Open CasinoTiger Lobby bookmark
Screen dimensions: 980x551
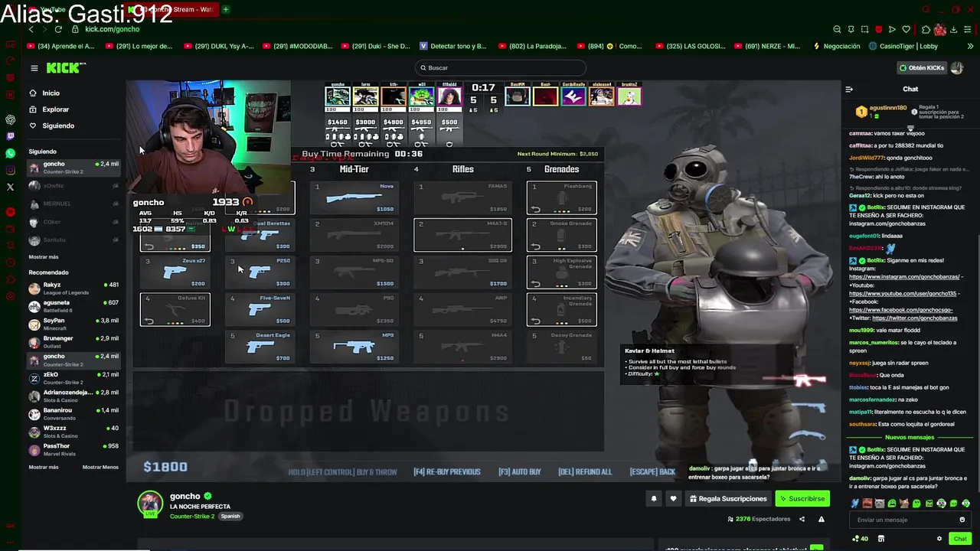pos(903,46)
